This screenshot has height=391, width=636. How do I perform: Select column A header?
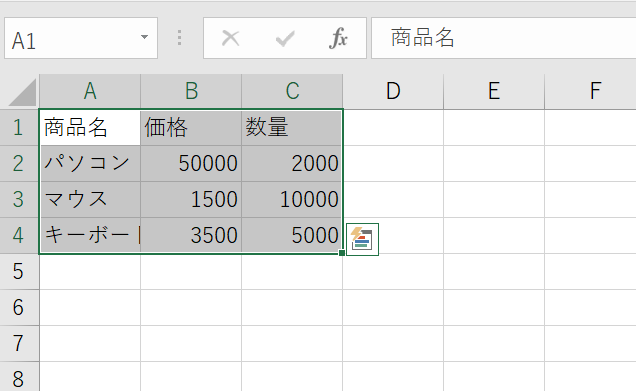(90, 91)
